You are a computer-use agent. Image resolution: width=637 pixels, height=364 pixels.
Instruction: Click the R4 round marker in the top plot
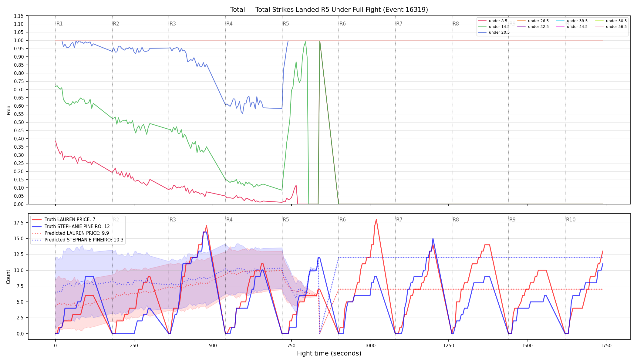[229, 24]
